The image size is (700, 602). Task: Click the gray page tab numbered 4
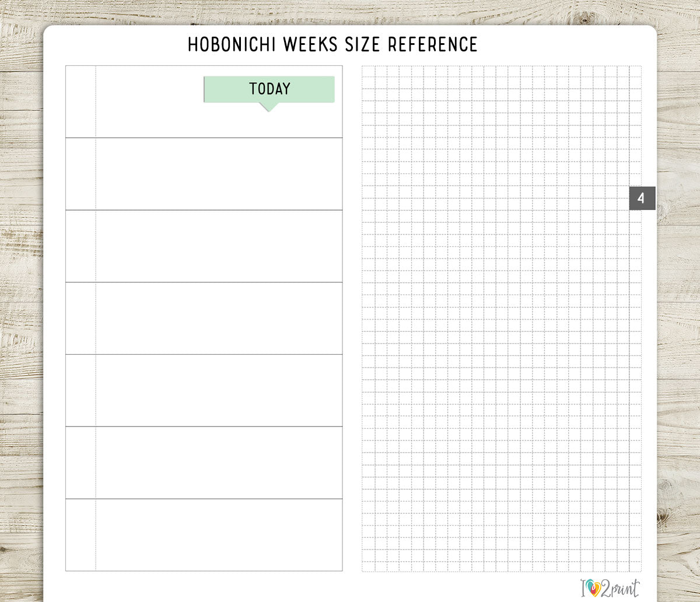[x=642, y=198]
